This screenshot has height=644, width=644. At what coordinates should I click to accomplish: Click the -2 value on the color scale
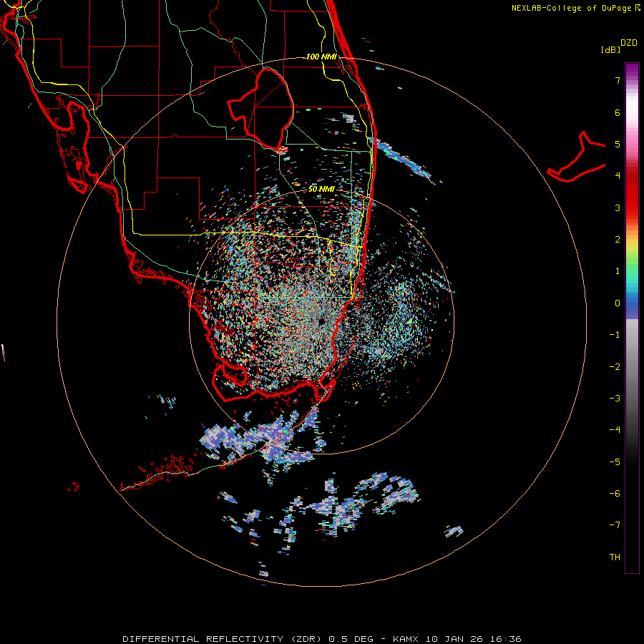pyautogui.click(x=615, y=367)
